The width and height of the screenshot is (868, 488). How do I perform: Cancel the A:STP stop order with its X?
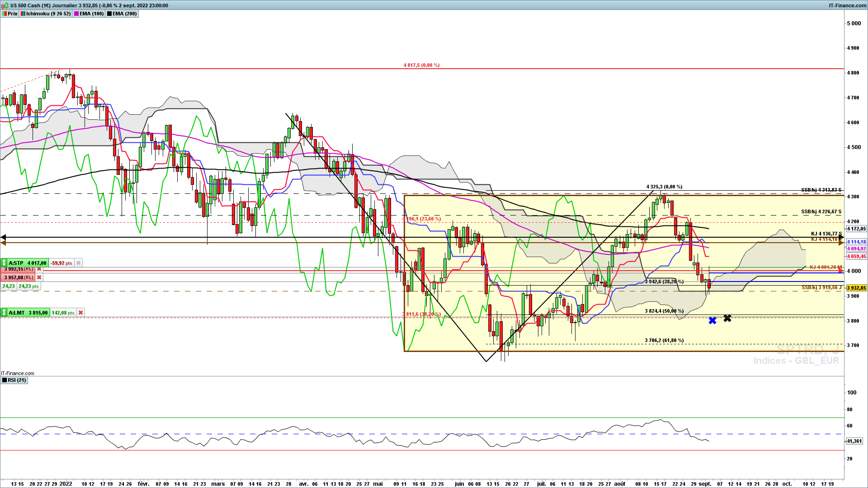click(78, 263)
